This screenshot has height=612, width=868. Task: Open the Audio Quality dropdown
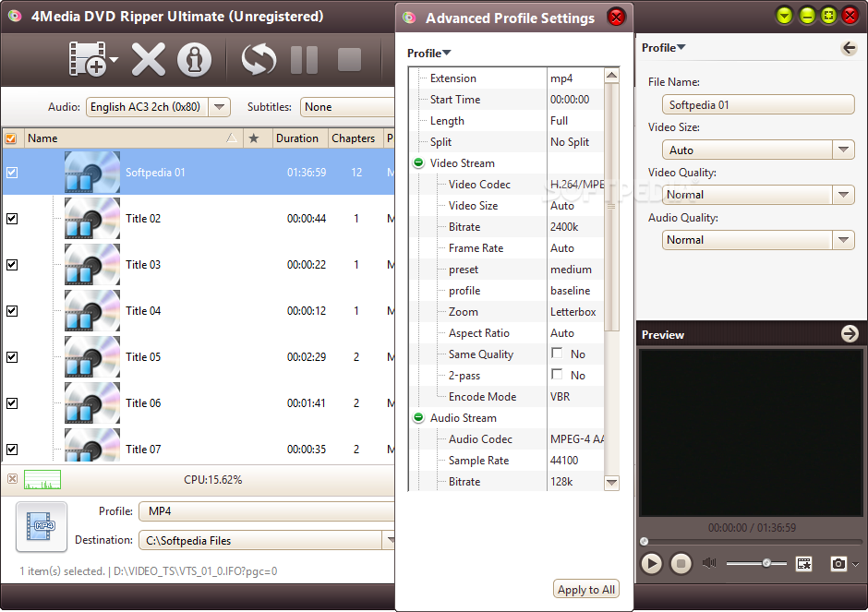pyautogui.click(x=758, y=240)
